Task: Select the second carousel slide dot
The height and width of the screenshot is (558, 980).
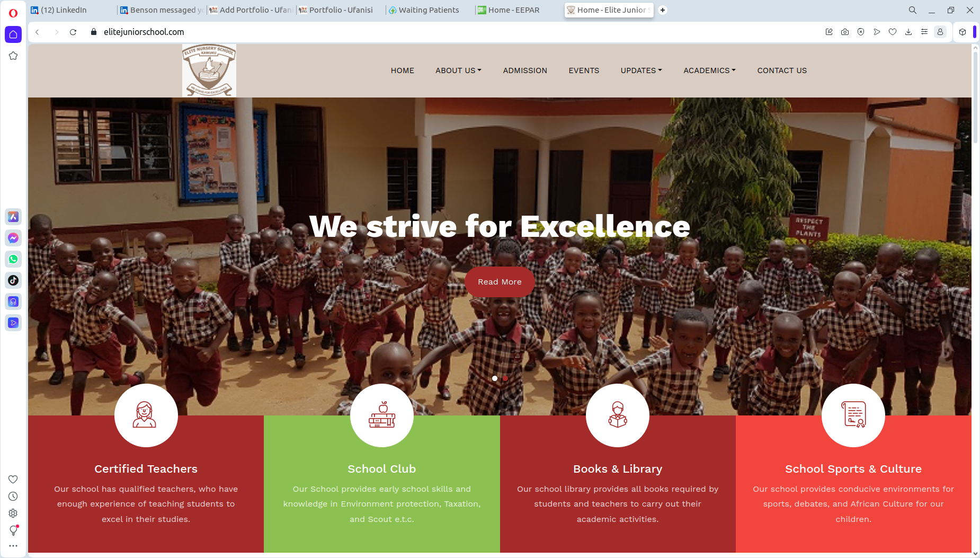Action: 505,378
